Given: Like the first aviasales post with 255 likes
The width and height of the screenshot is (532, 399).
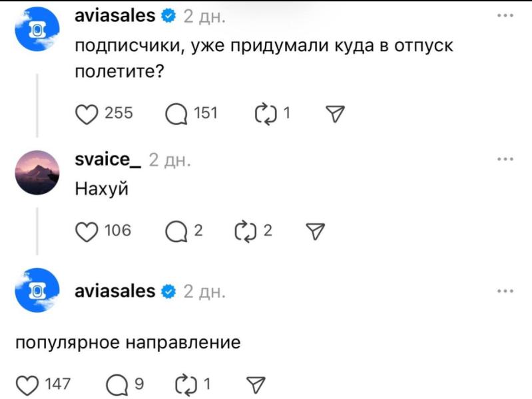Looking at the screenshot, I should click(87, 114).
